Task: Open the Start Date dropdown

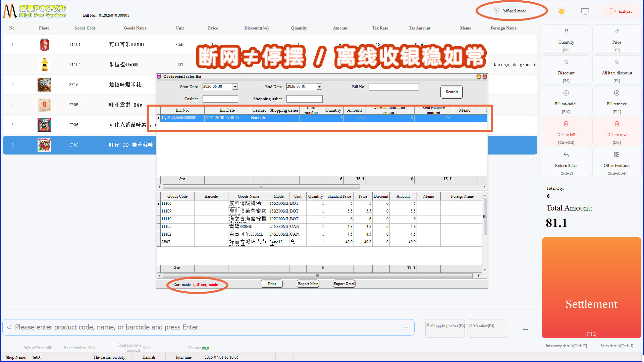Action: point(235,87)
